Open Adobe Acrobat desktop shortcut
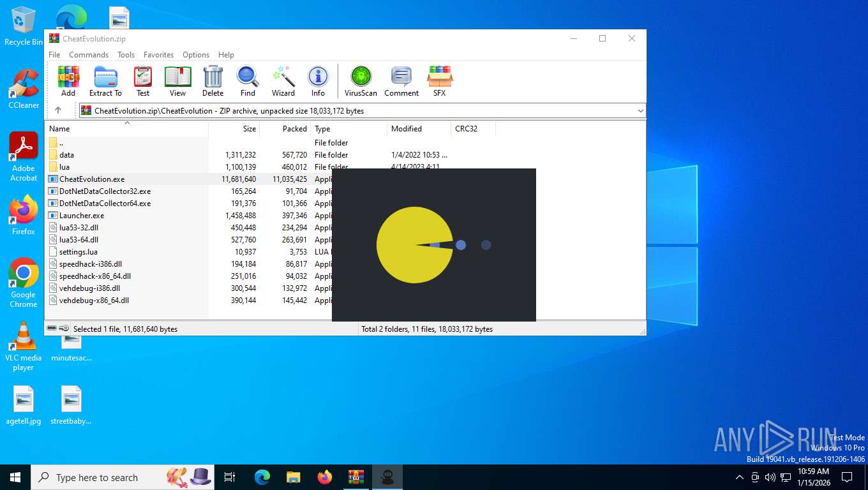The width and height of the screenshot is (868, 490). (24, 157)
